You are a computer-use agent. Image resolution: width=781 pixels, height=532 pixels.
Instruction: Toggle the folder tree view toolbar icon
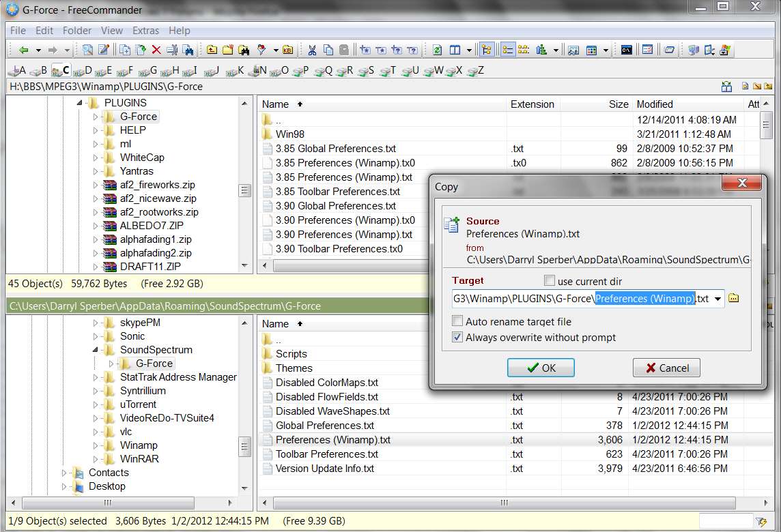[x=487, y=50]
